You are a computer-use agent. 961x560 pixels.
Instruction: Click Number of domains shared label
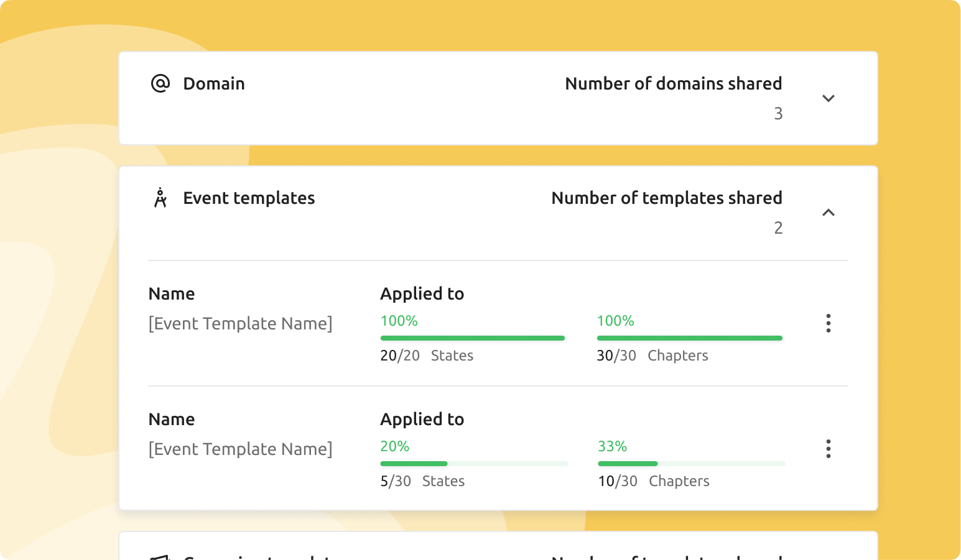pos(673,83)
